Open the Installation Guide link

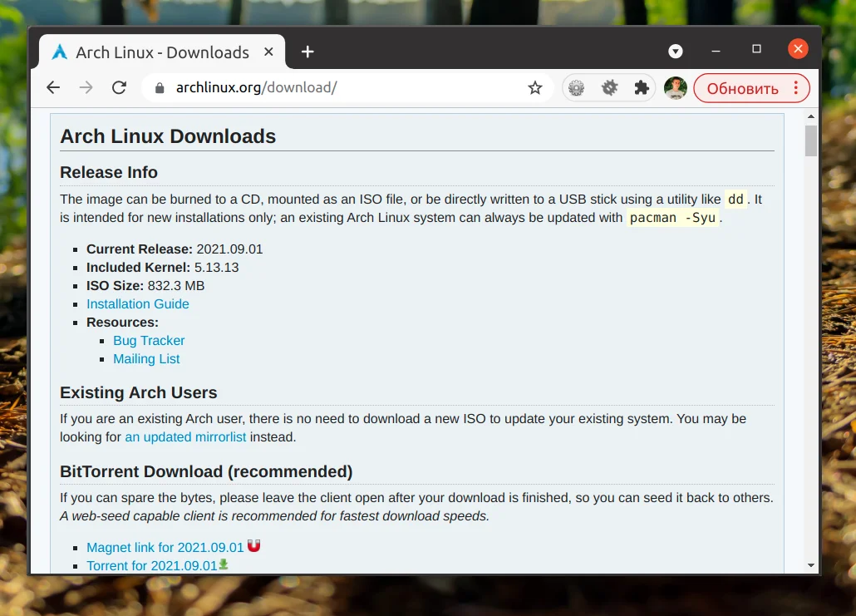[138, 303]
